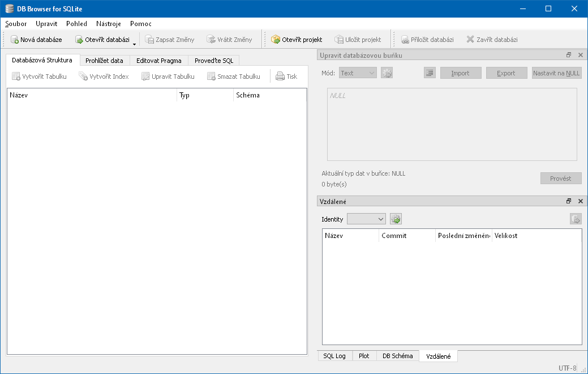Click the gear icon beside Mód dropdown
This screenshot has width=588, height=374.
coord(387,73)
